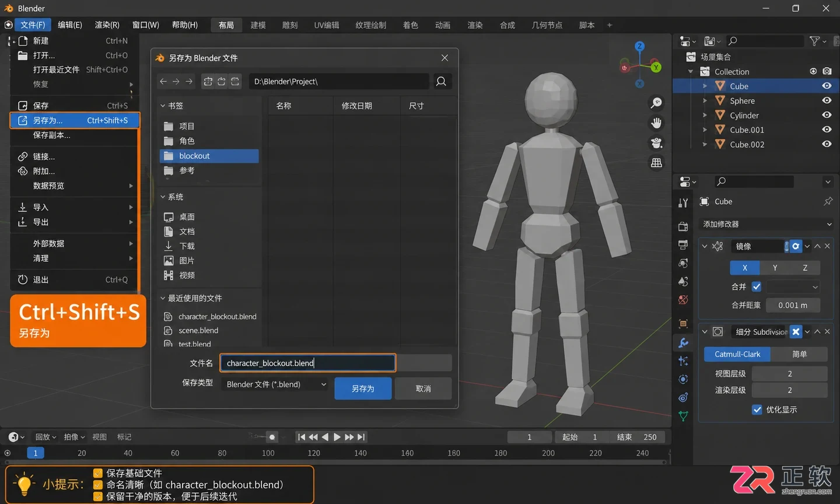The image size is (840, 504).
Task: Open the Object properties orange square tab
Action: click(x=683, y=324)
